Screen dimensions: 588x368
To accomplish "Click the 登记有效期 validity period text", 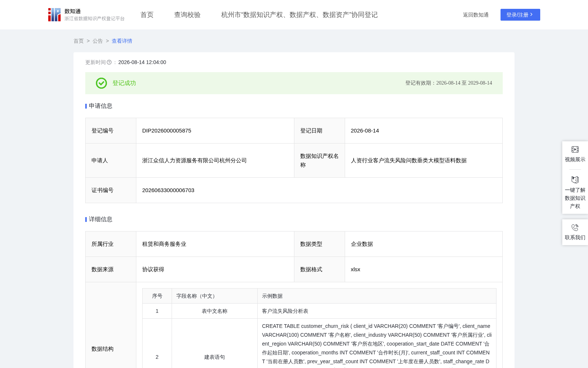I will [x=449, y=83].
